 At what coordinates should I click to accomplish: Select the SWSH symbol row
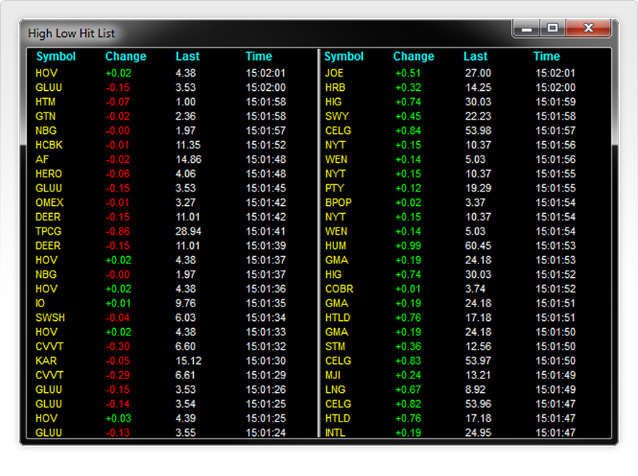tap(50, 317)
